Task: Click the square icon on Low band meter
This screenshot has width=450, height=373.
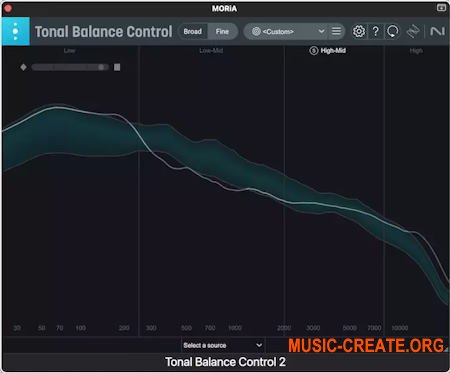Action: (117, 67)
